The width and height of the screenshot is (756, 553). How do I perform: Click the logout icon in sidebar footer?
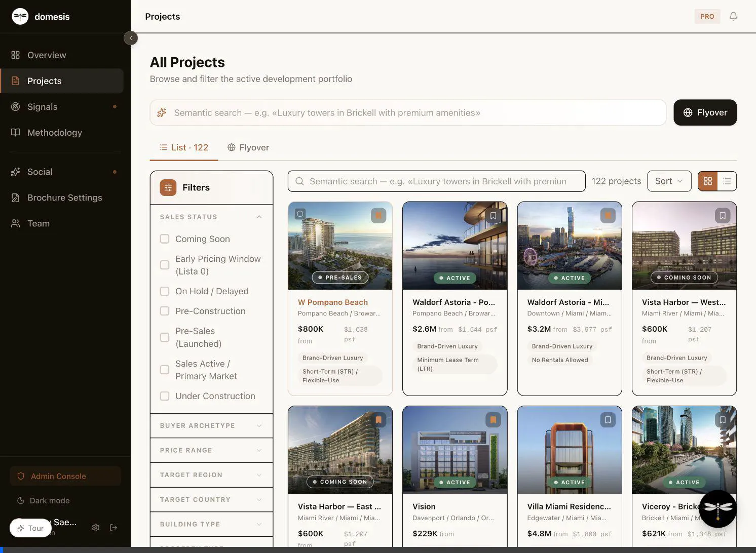(114, 528)
